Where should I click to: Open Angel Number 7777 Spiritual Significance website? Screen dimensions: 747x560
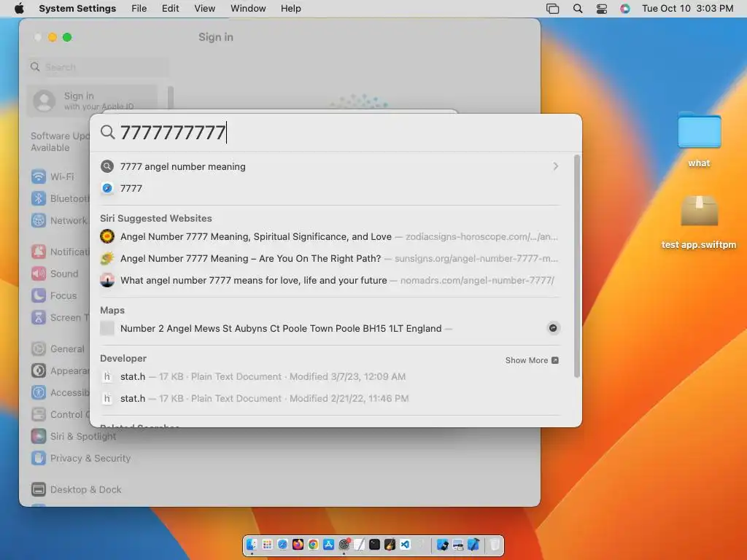pos(329,236)
